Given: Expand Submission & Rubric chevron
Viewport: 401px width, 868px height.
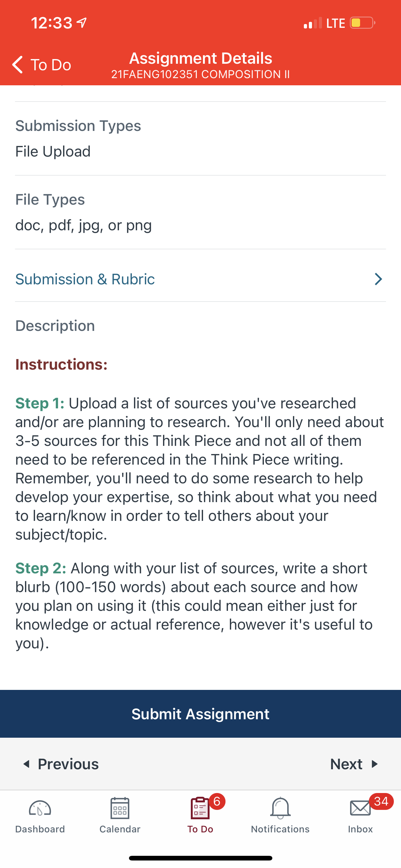Looking at the screenshot, I should click(379, 279).
